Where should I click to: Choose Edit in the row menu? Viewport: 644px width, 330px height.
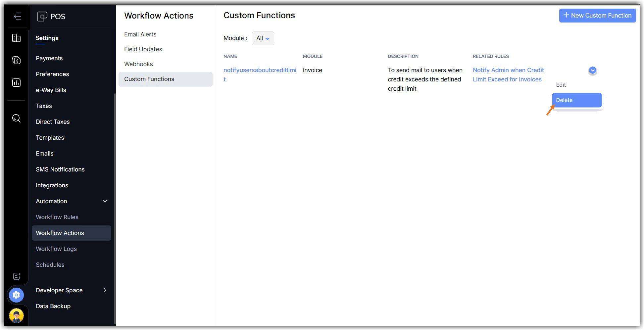coord(561,85)
